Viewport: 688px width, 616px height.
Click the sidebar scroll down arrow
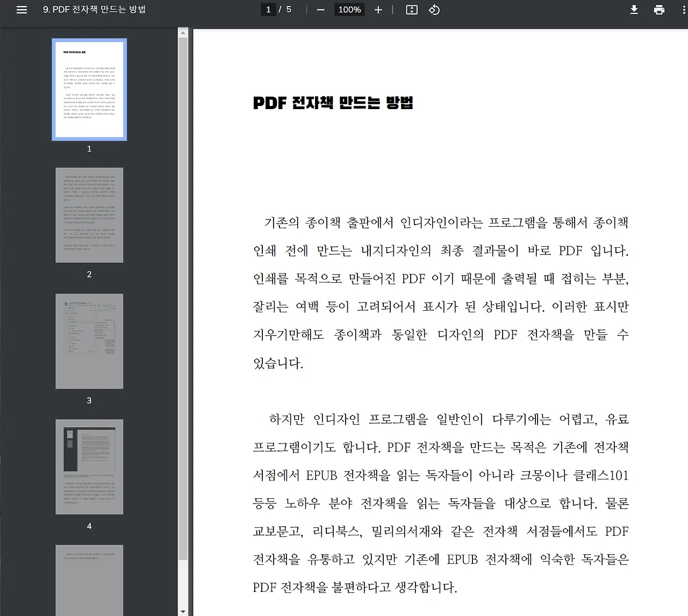coord(183,612)
